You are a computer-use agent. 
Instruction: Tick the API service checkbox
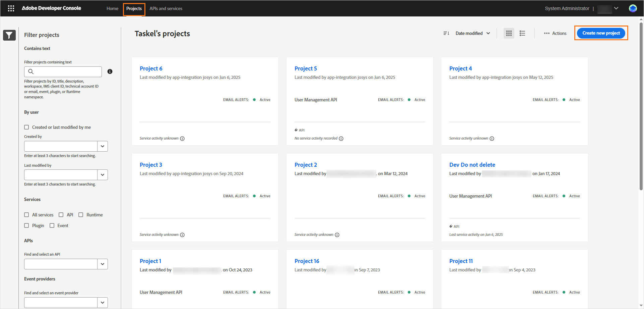[61, 215]
